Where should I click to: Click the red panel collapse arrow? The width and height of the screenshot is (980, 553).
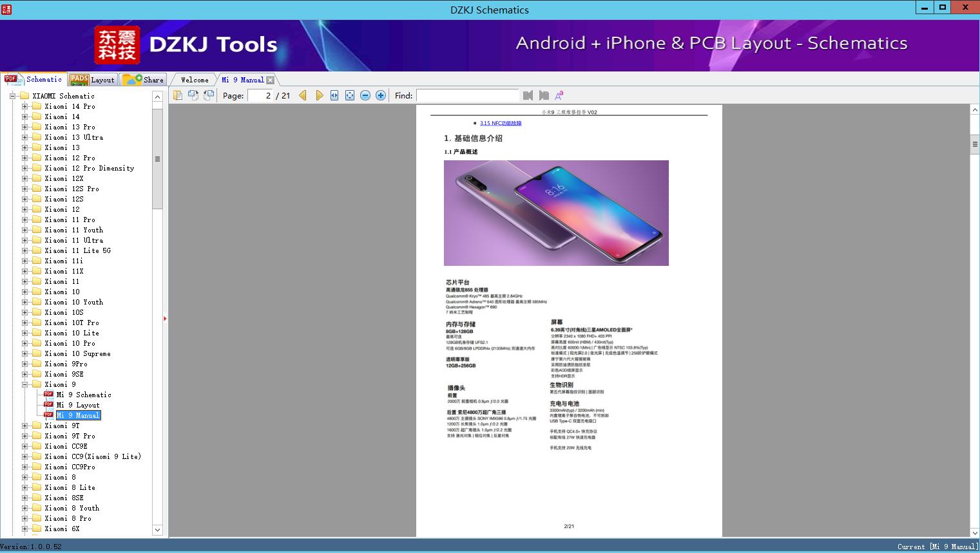165,318
